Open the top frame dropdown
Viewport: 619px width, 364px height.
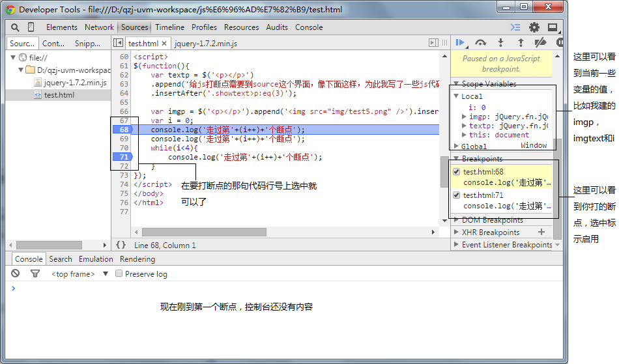tap(79, 273)
